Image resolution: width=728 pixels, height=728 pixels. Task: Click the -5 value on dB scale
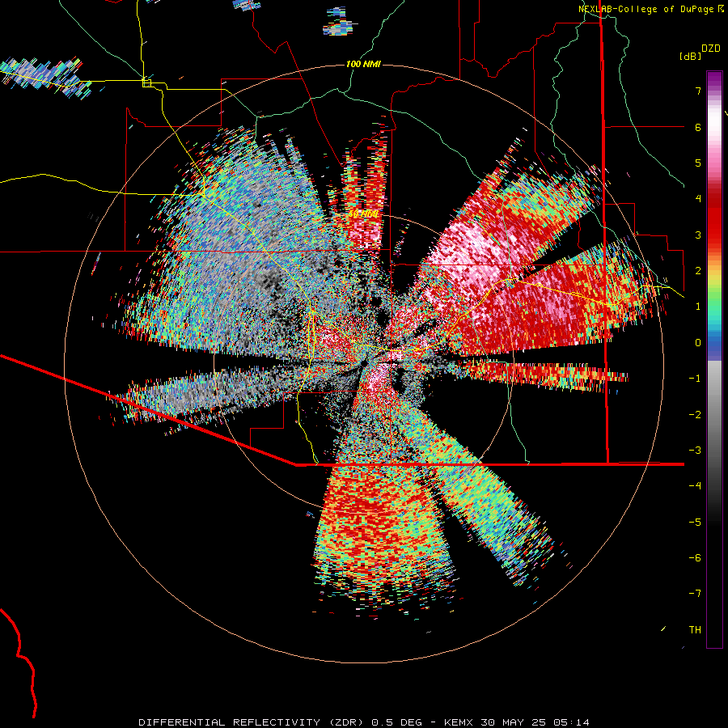[695, 523]
